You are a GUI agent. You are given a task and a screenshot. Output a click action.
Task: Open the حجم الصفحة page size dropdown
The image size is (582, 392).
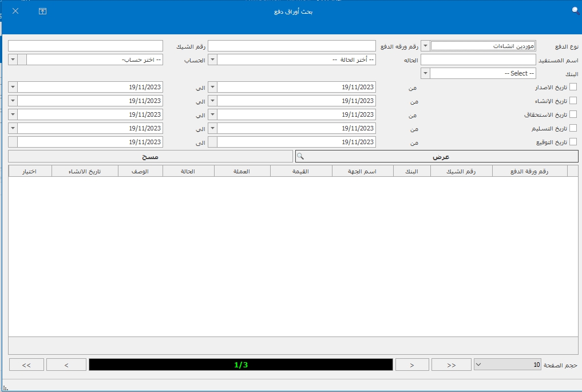[479, 365]
